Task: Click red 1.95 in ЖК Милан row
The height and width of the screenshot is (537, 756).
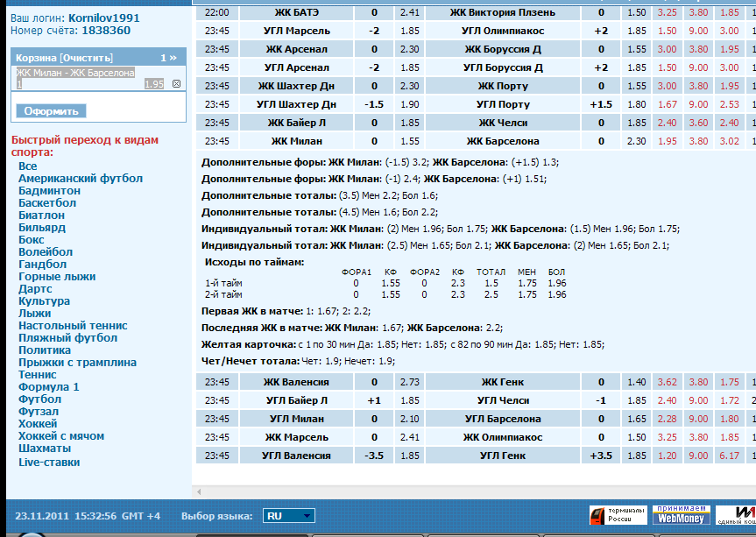Action: point(668,141)
